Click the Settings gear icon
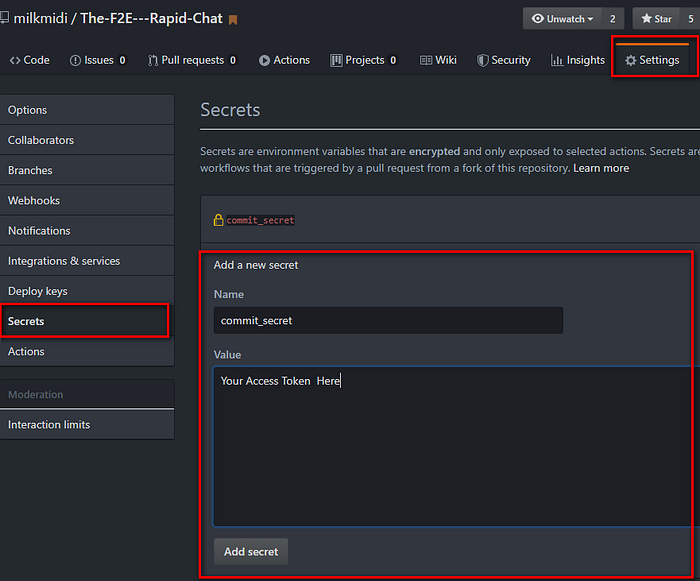The height and width of the screenshot is (581, 700). coord(630,60)
